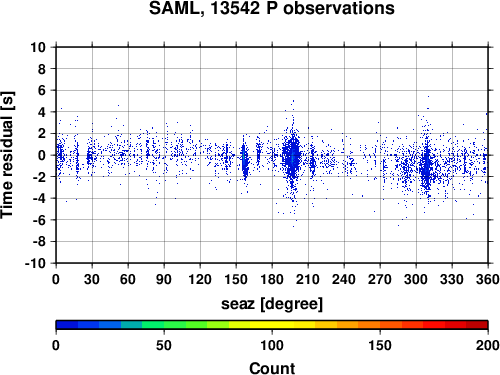The image size is (500, 375).
Task: Click the x-axis tick label 90
Action: click(x=164, y=279)
